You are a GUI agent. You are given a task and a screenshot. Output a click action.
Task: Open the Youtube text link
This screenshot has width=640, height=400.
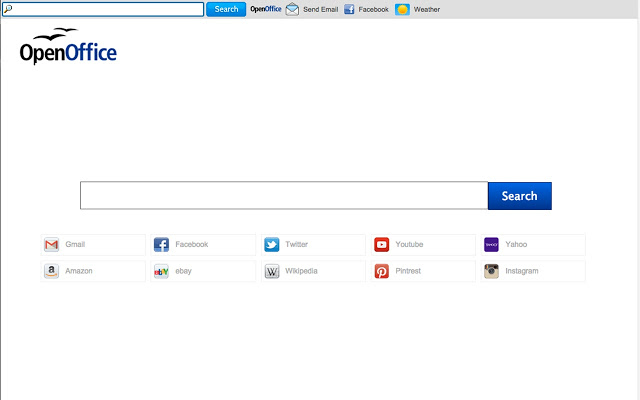409,244
